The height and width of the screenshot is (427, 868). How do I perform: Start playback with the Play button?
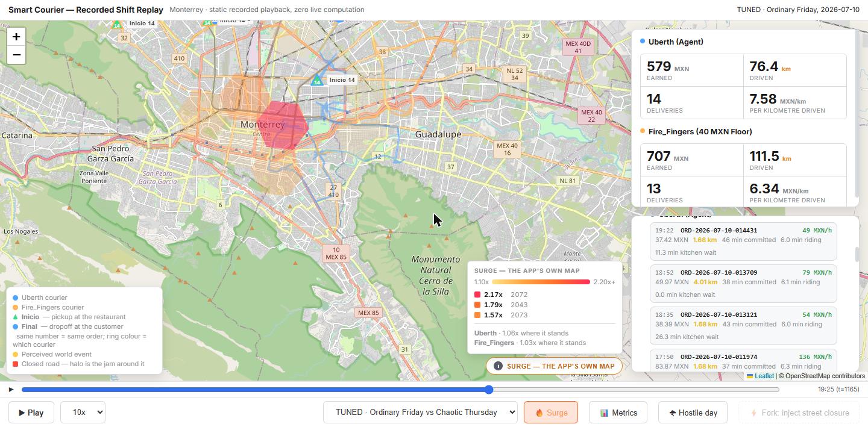tap(31, 413)
